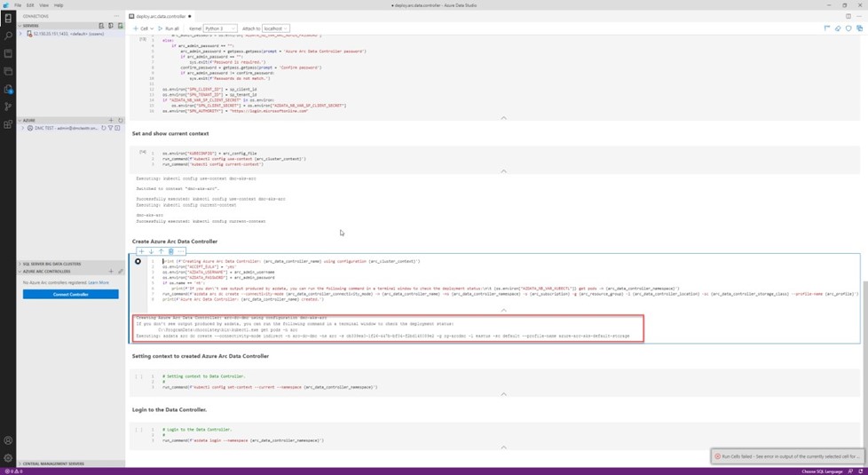Click filter icon on DMC TEST account row
Screen dimensions: 868x475
(x=111, y=128)
